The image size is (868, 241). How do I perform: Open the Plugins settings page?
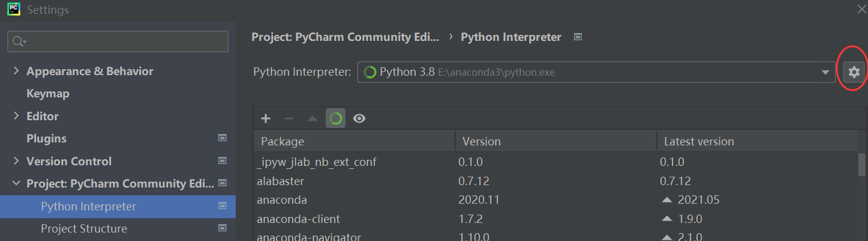pyautogui.click(x=46, y=138)
